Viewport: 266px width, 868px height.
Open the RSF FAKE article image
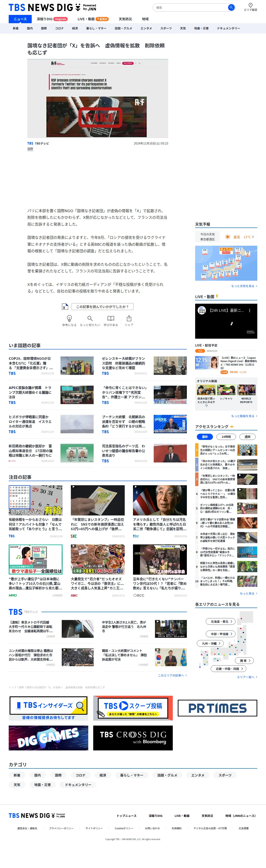coord(97,98)
